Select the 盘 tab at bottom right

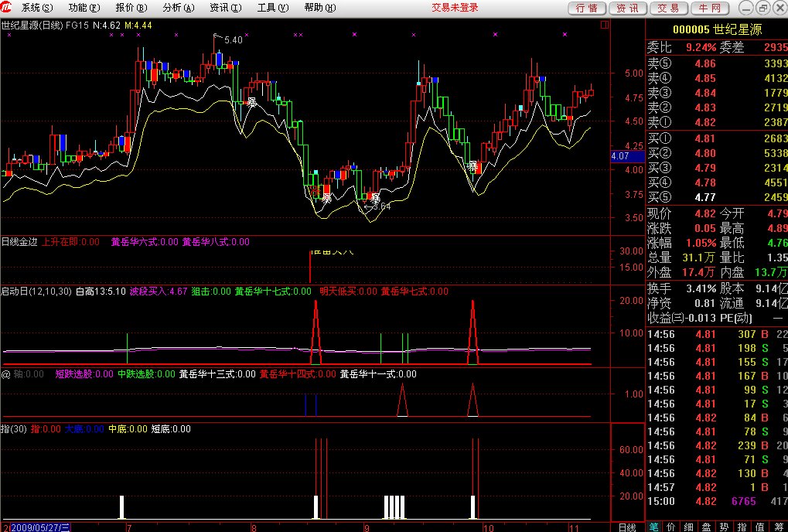point(706,527)
